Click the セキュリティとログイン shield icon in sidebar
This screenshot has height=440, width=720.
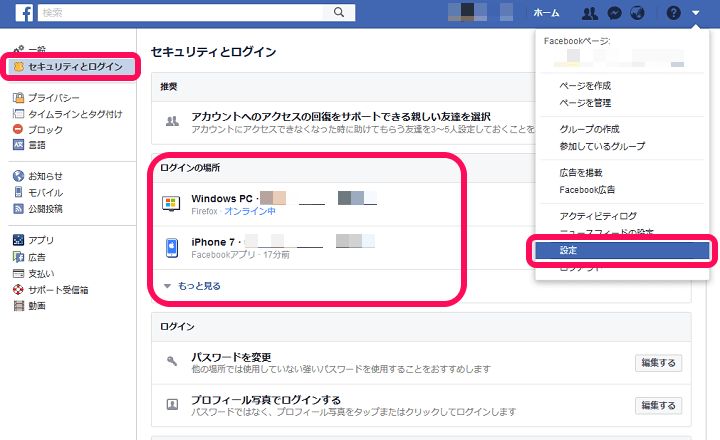[18, 67]
